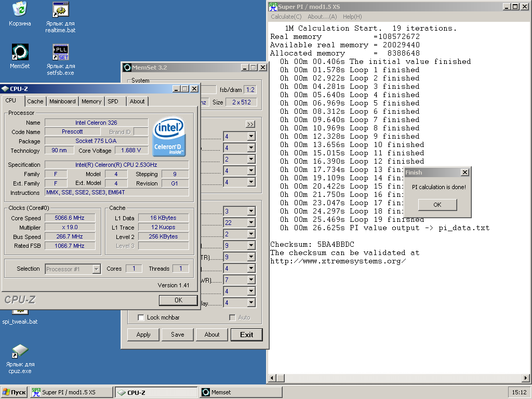The height and width of the screenshot is (399, 532).
Task: Click the Multiplier x 19.0 value
Action: click(x=70, y=228)
